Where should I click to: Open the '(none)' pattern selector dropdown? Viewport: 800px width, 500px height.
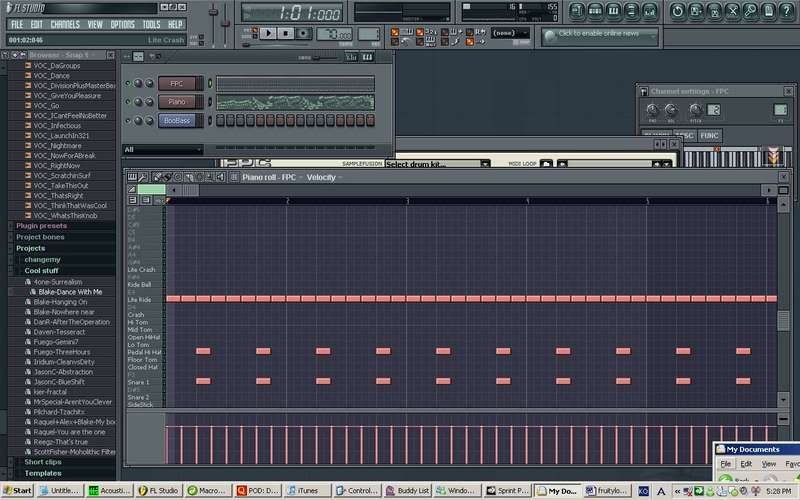click(x=510, y=33)
